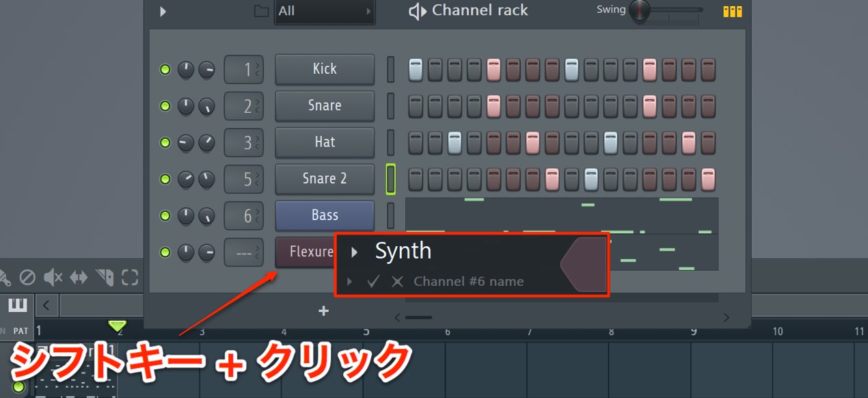
Task: Toggle Snare channel select indicator
Action: (391, 106)
